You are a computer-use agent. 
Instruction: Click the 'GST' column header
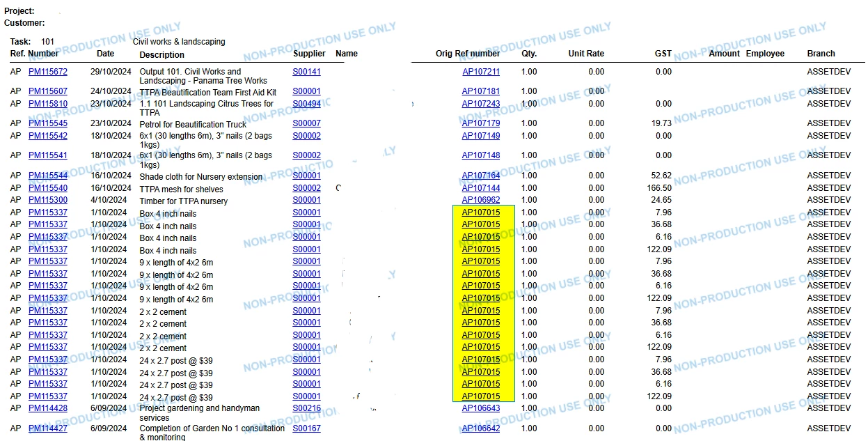tap(663, 54)
